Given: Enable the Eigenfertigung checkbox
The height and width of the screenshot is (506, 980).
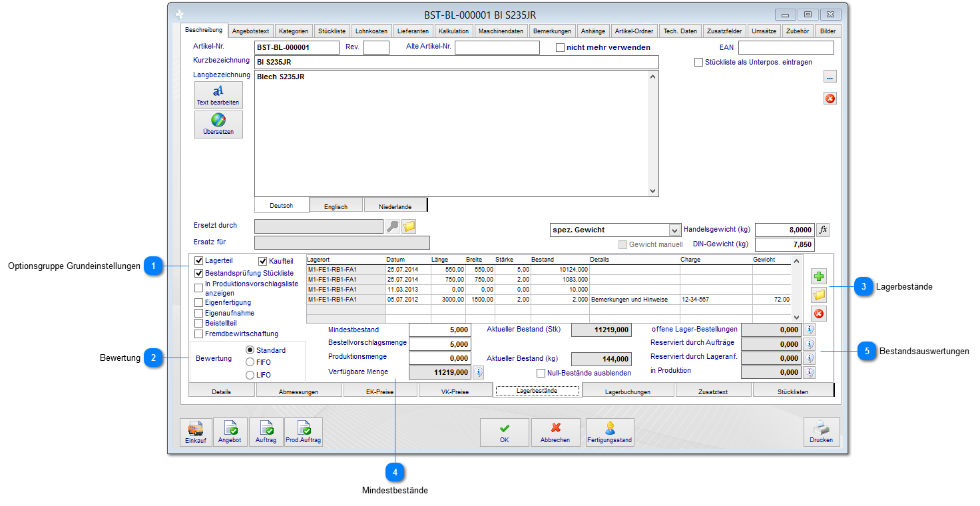Looking at the screenshot, I should pos(198,302).
